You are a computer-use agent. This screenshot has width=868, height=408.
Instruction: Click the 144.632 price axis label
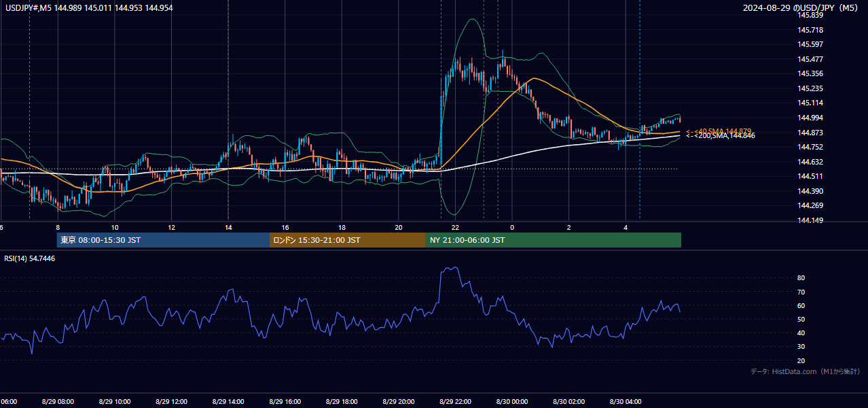pos(810,162)
